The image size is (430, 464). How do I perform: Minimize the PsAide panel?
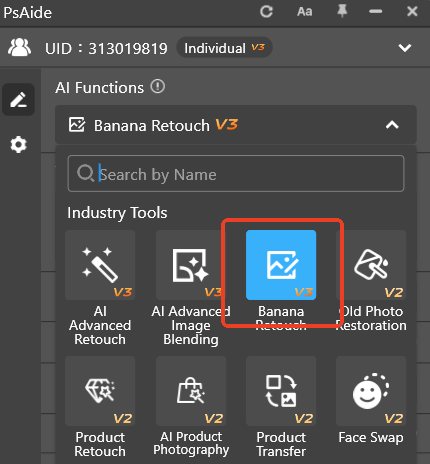coord(375,12)
